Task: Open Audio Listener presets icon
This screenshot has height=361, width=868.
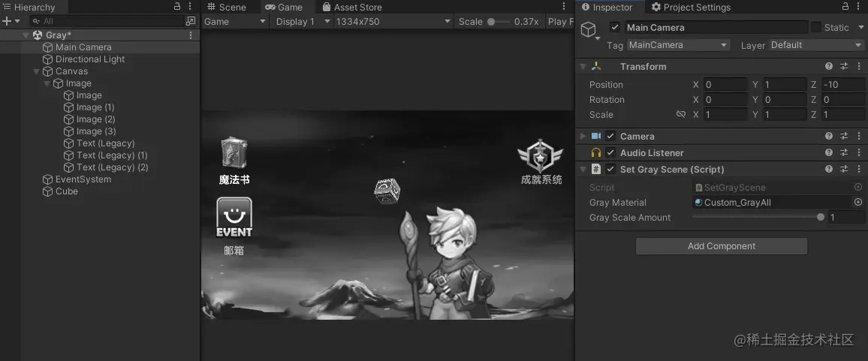Action: [x=844, y=153]
